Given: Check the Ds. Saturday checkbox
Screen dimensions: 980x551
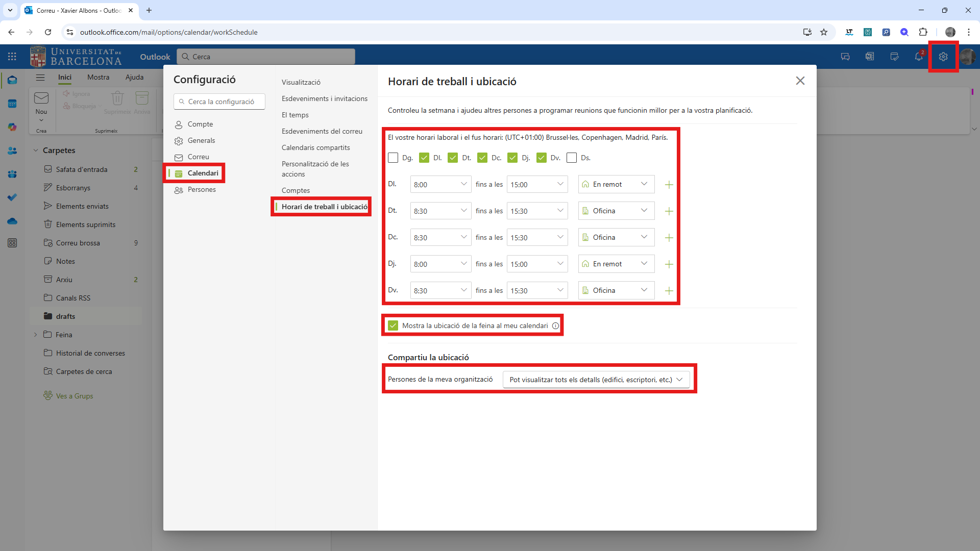Looking at the screenshot, I should (572, 158).
